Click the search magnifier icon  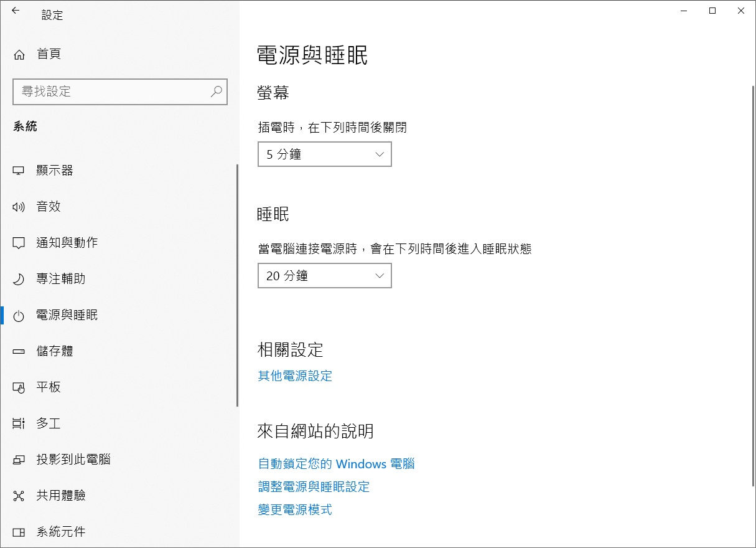coord(216,92)
